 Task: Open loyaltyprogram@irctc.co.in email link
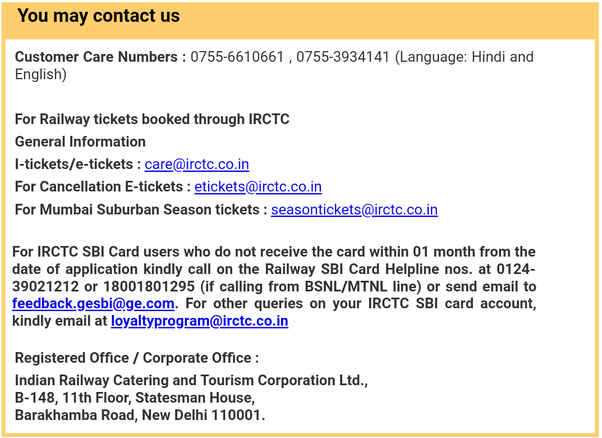click(x=200, y=321)
